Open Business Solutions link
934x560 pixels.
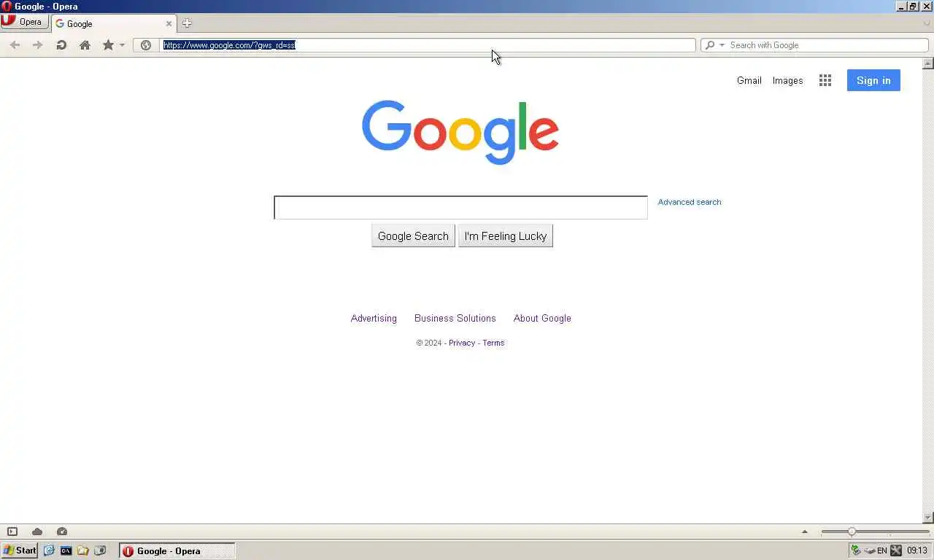coord(455,319)
